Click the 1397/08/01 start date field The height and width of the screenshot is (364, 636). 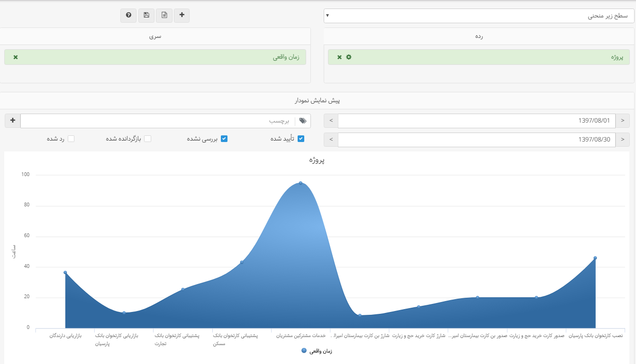[476, 121]
